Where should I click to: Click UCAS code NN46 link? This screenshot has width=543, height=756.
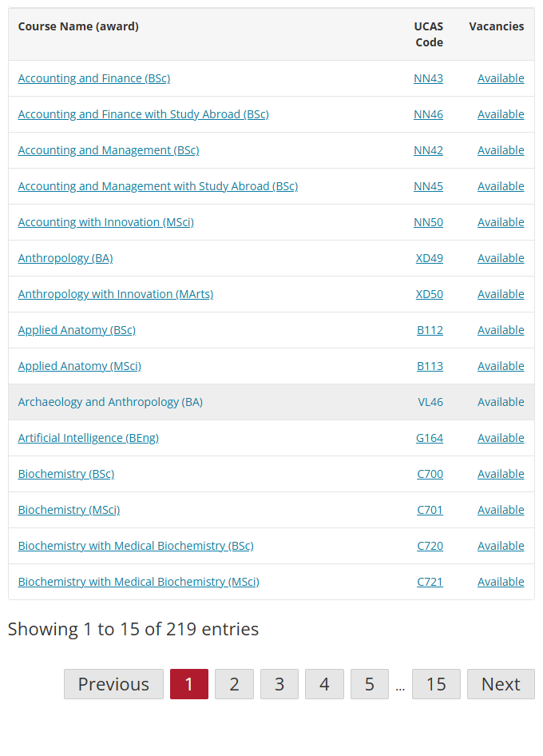[428, 114]
